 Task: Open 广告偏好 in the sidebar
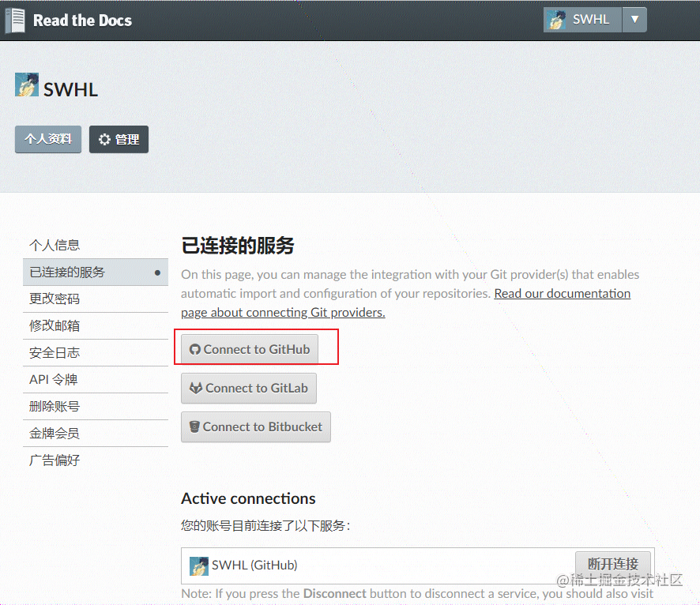pos(96,460)
